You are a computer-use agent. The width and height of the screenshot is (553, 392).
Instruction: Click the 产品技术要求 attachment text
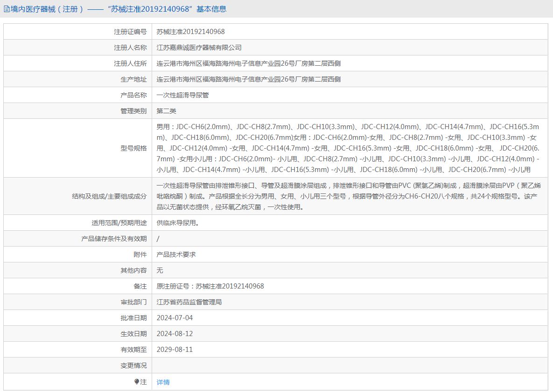[x=176, y=254]
